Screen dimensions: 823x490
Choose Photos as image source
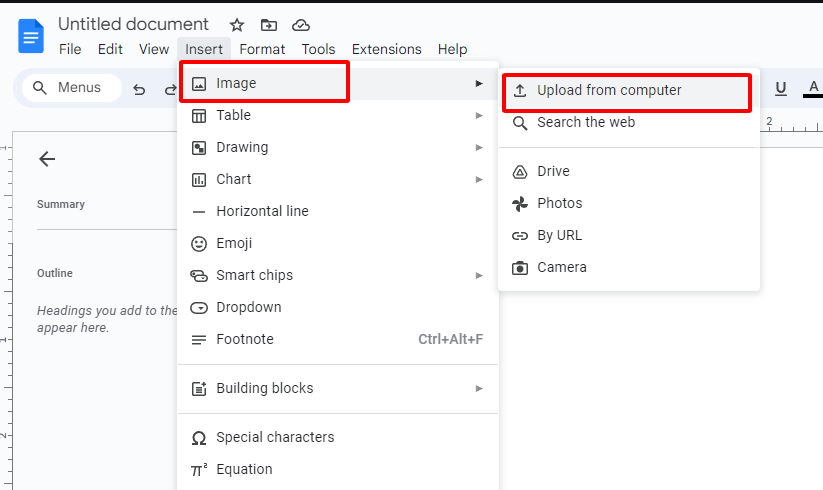[x=559, y=204]
